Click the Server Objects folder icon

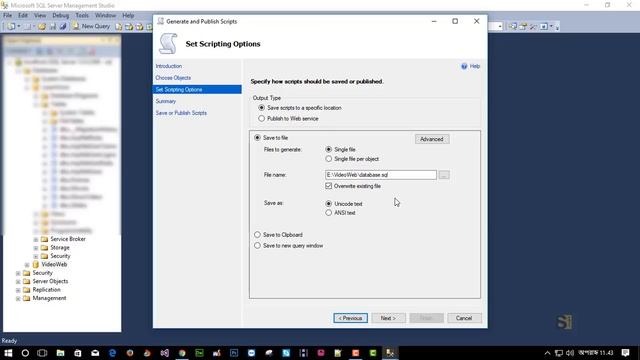pos(27,281)
